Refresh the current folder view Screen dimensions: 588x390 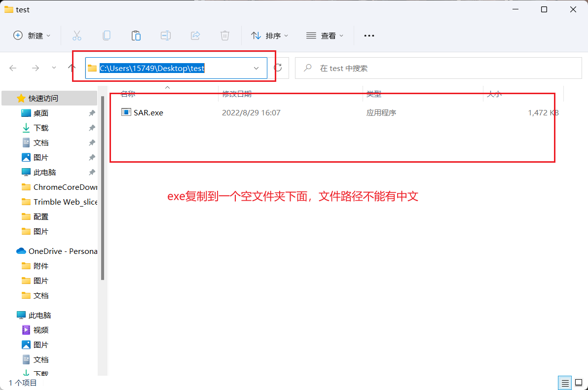pyautogui.click(x=278, y=68)
